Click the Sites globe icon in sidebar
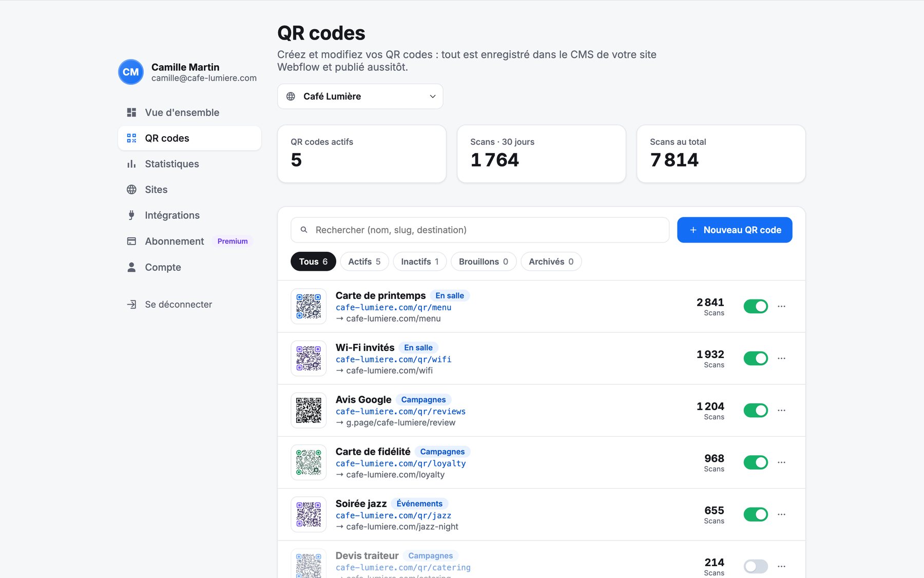Viewport: 924px width, 578px height. (131, 190)
